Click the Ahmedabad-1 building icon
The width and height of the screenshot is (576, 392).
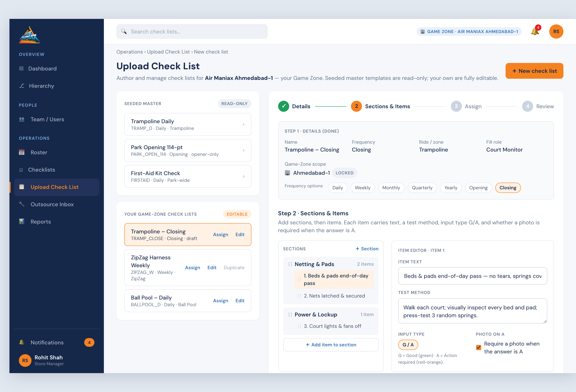(287, 173)
